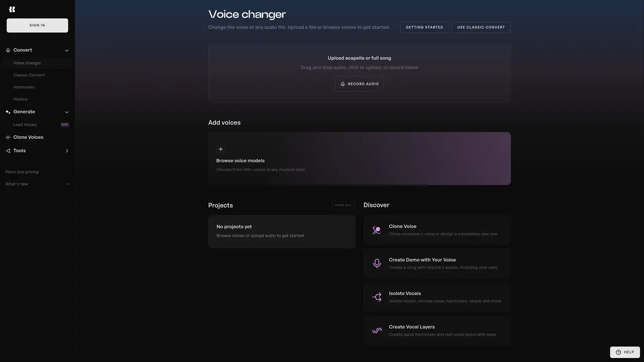Click the Isolate Vocals split-arrow icon

coord(377,297)
